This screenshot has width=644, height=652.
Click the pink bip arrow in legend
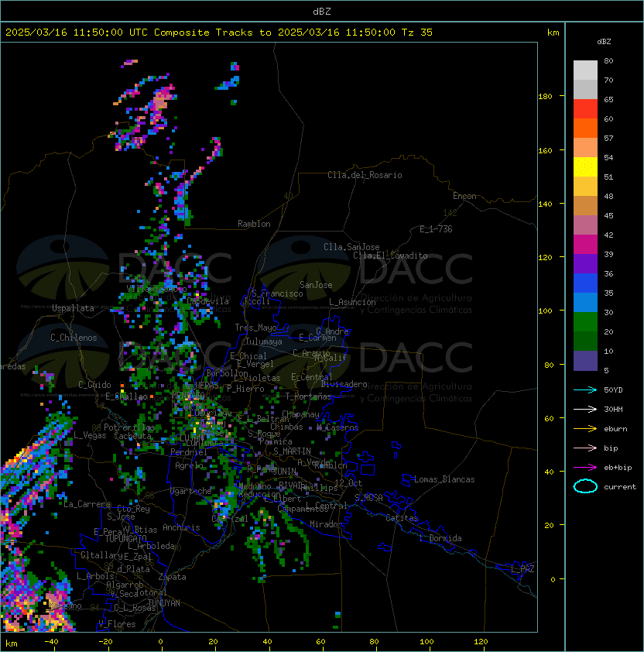point(585,448)
